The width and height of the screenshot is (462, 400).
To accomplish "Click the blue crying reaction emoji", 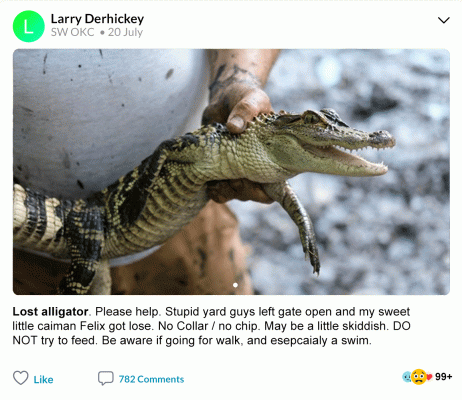I will pos(407,377).
